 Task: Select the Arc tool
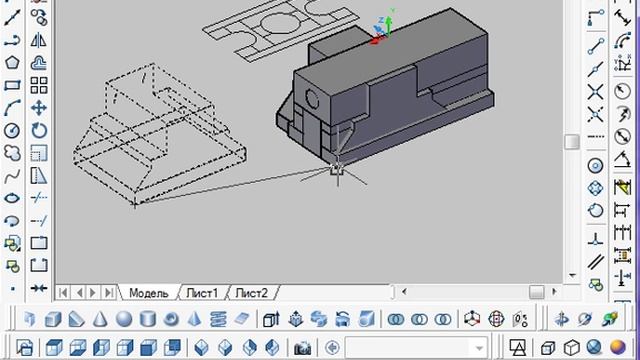click(x=12, y=108)
